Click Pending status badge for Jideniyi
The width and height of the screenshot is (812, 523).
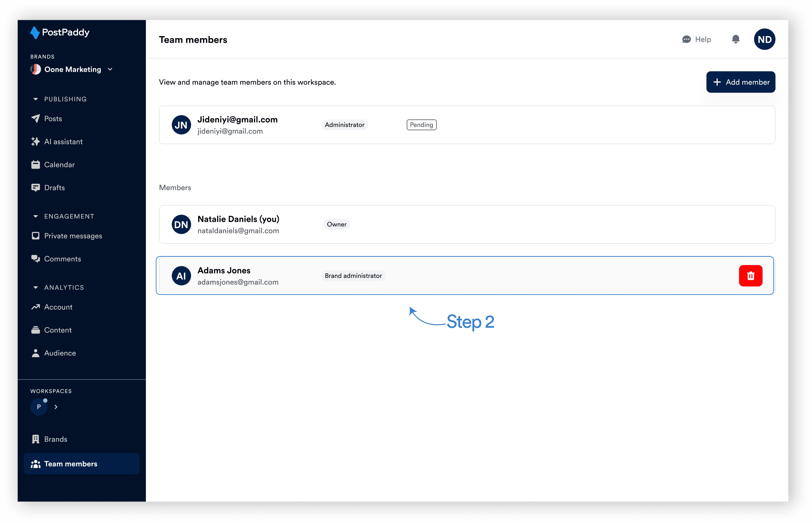pyautogui.click(x=421, y=125)
